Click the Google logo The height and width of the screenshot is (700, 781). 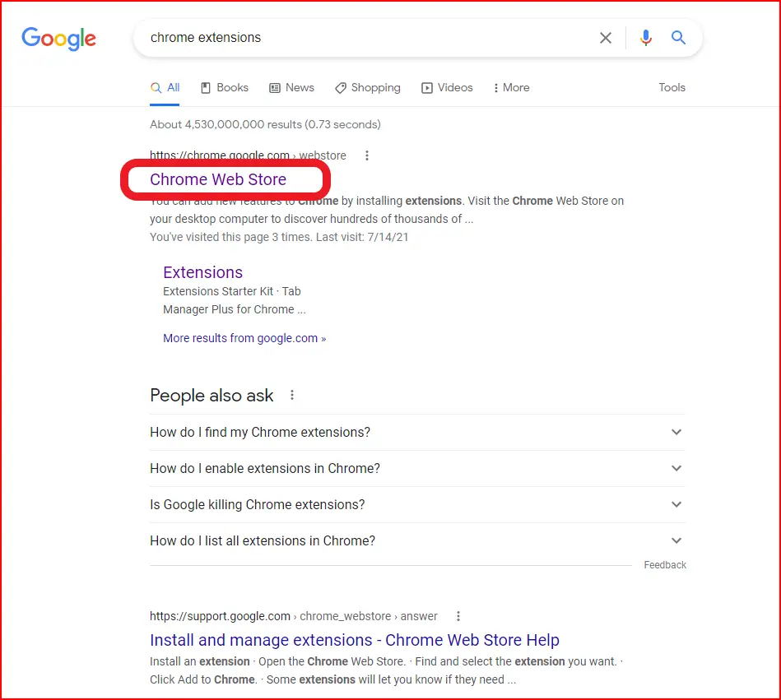point(58,39)
